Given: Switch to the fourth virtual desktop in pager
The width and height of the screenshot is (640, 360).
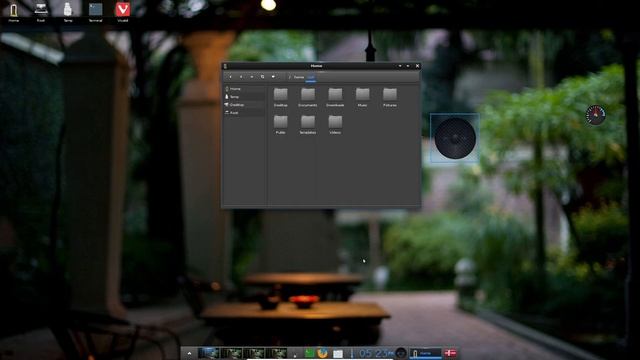Looking at the screenshot, I should (x=276, y=353).
